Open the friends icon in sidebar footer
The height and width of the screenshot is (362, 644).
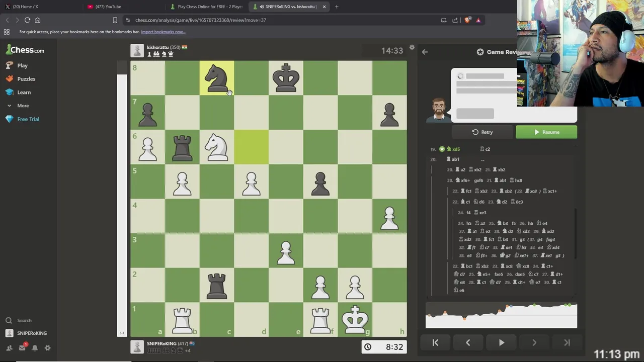9,347
